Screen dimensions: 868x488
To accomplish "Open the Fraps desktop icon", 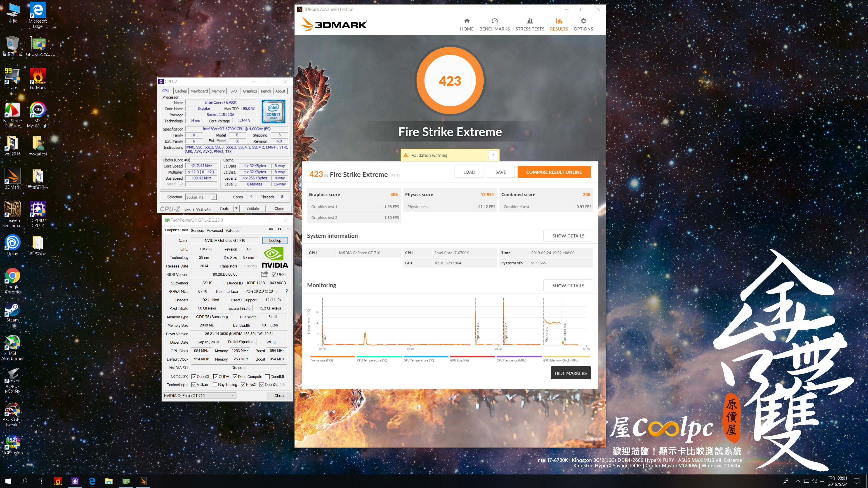I will point(12,79).
